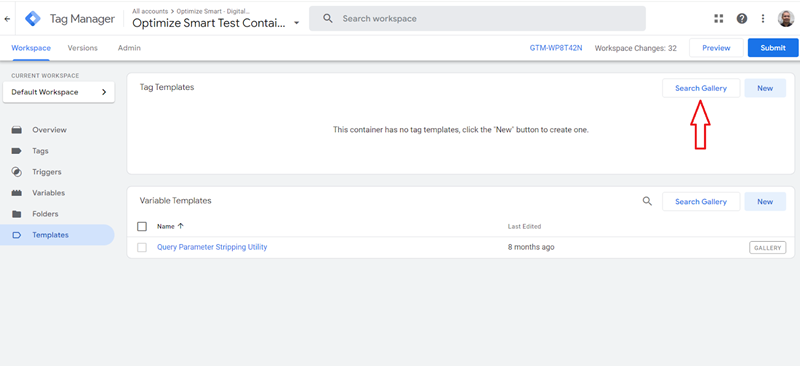
Task: Open the Google apps grid
Action: (719, 18)
